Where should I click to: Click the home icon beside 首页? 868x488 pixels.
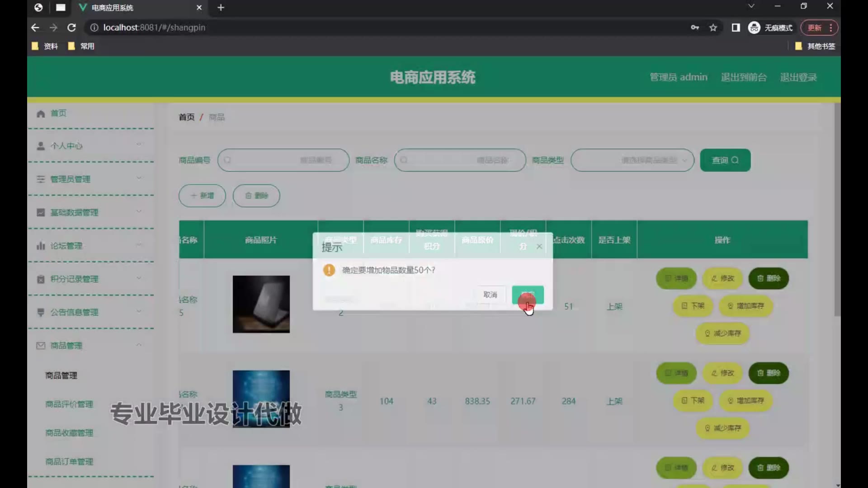pos(41,113)
